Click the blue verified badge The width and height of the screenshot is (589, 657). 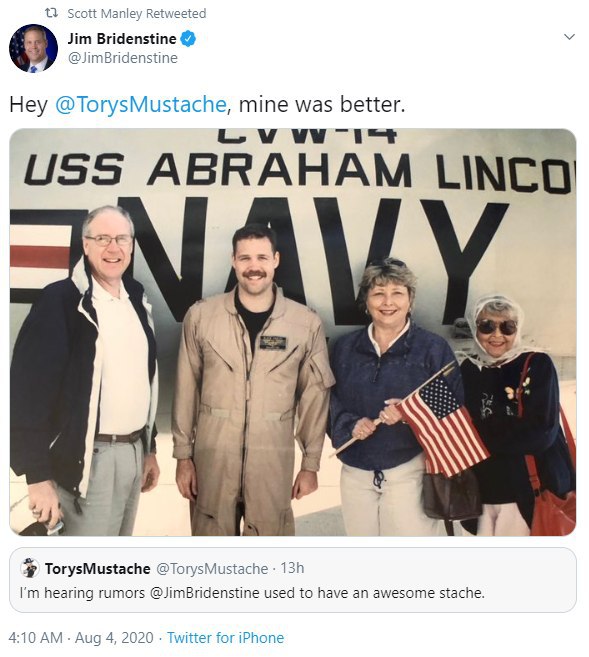pos(188,39)
